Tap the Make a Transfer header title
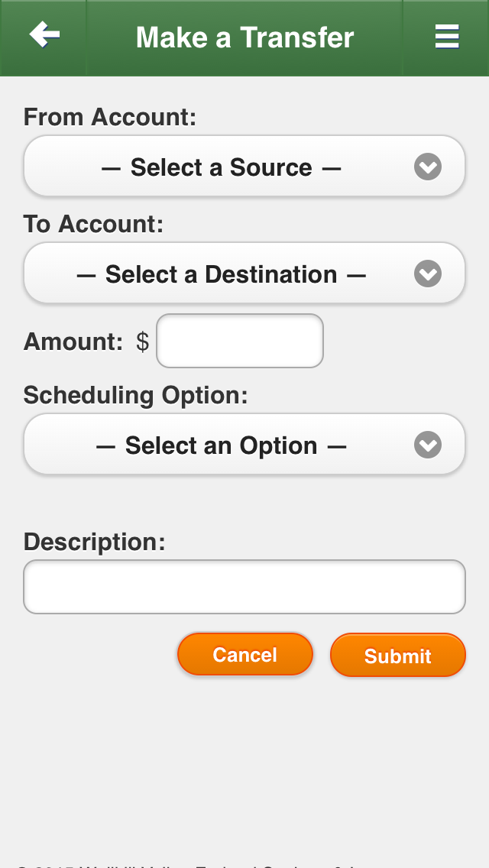The height and width of the screenshot is (868, 489). [244, 37]
